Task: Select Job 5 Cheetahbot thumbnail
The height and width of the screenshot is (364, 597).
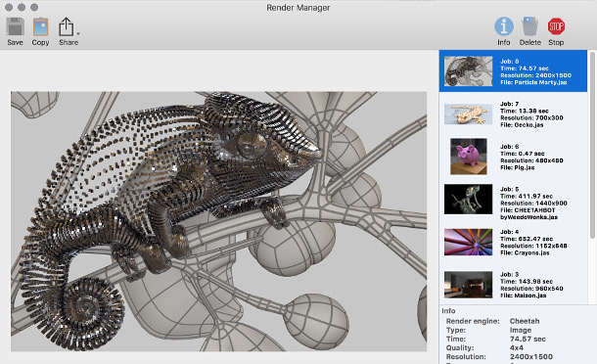Action: point(469,200)
